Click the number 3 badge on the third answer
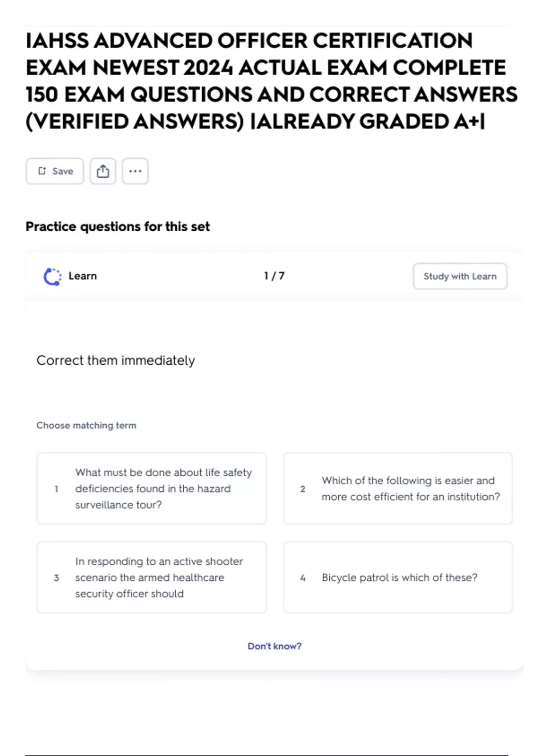This screenshot has width=534, height=756. (x=57, y=578)
